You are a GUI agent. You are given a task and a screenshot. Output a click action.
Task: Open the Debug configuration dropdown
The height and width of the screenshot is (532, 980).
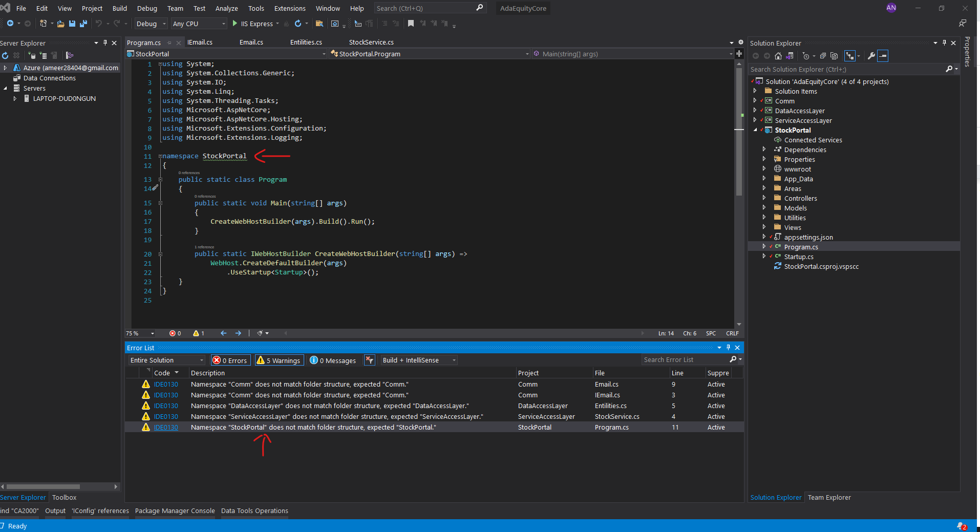[x=151, y=24]
